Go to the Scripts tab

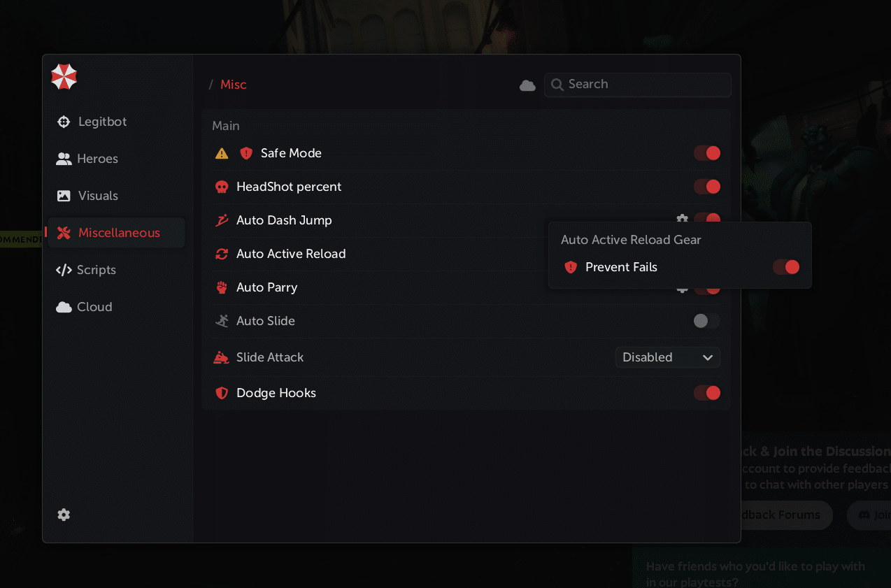[x=97, y=270]
